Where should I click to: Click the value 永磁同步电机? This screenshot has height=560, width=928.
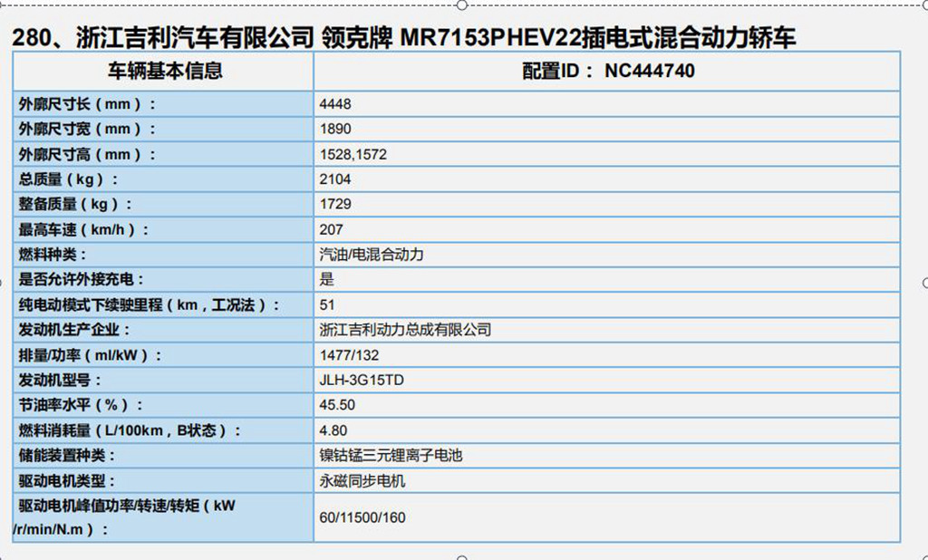click(x=362, y=480)
